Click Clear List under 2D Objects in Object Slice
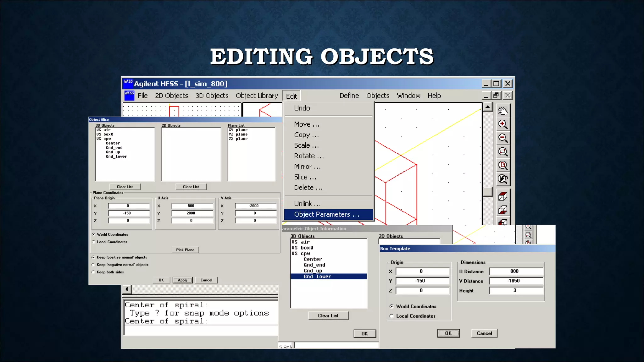Image resolution: width=644 pixels, height=362 pixels. [x=191, y=187]
